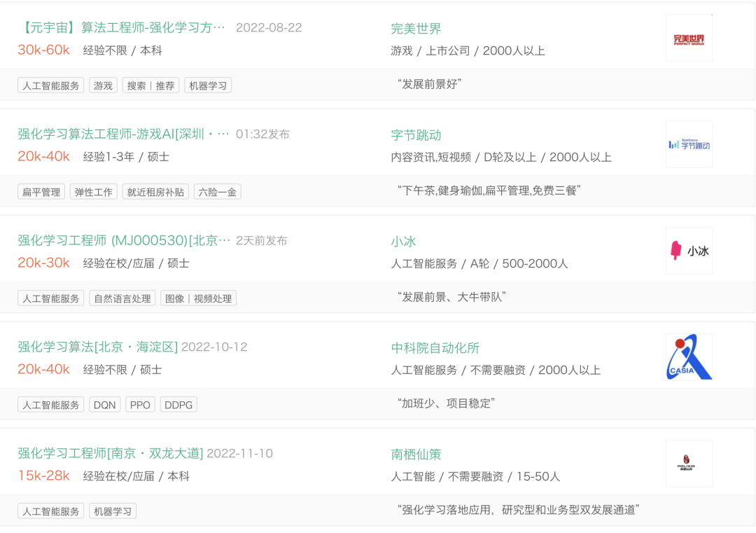Click 人工智能服务 tag in 完美世界 listing
Image resolution: width=756 pixels, height=533 pixels.
point(50,85)
